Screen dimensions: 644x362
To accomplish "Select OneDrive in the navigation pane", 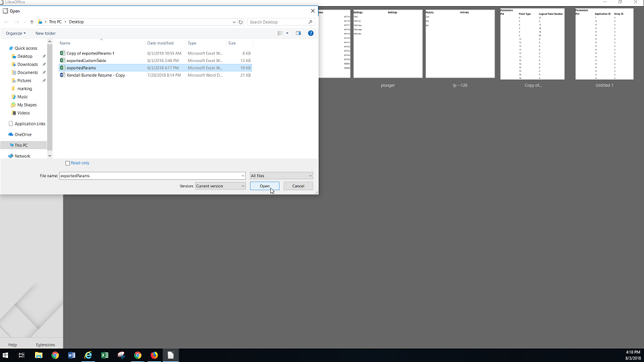I will 23,134.
